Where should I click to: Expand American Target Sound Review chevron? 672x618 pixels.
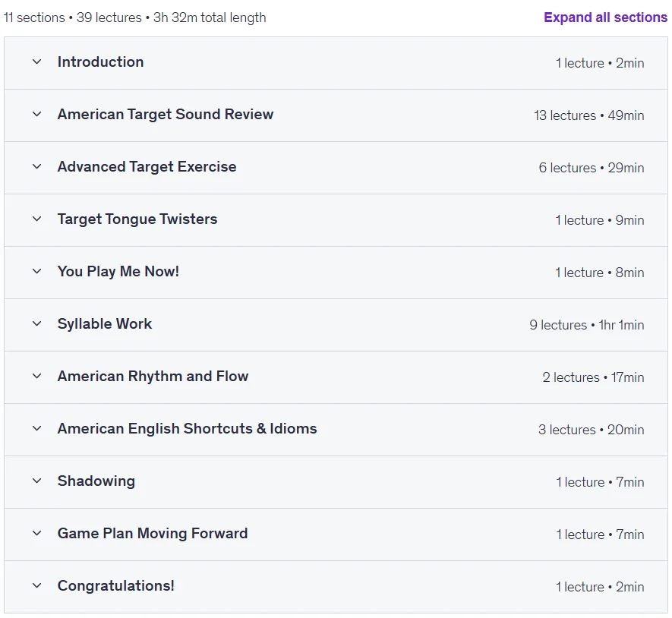point(37,114)
